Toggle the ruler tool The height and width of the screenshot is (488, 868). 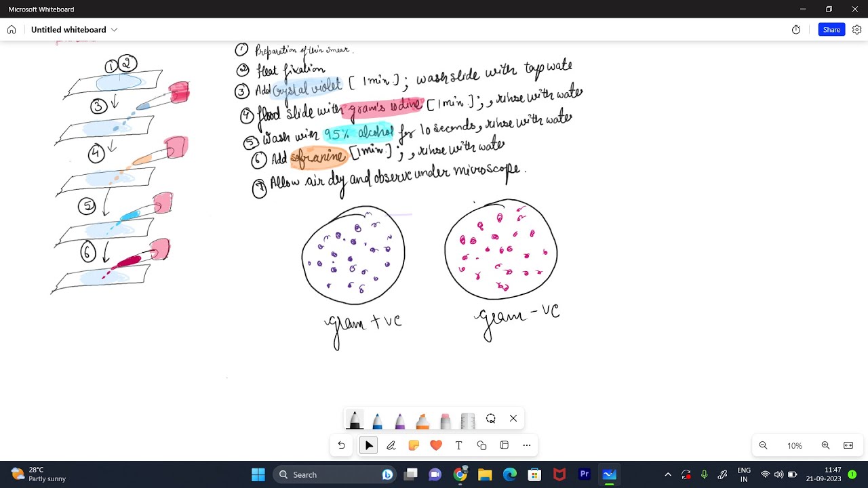[468, 421]
